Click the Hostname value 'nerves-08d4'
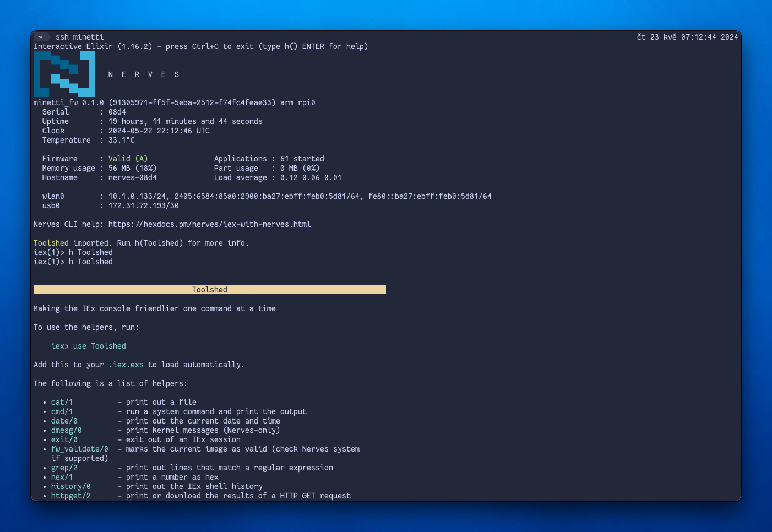Image resolution: width=772 pixels, height=532 pixels. (133, 177)
